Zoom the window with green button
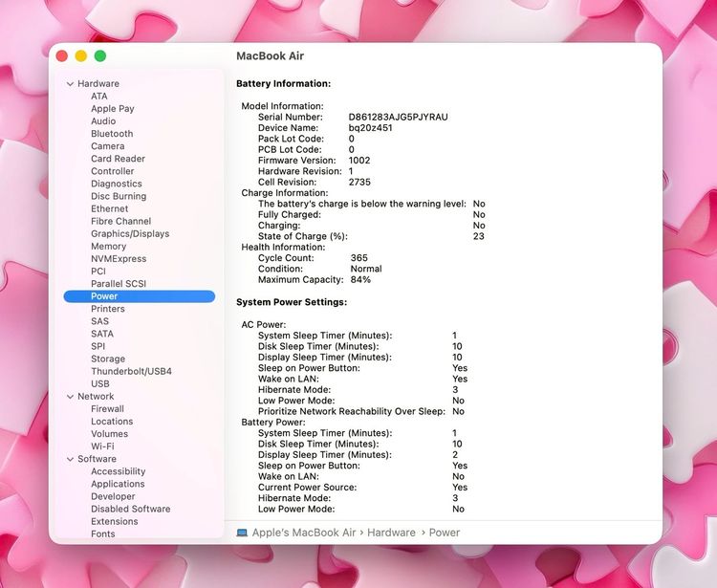The width and height of the screenshot is (717, 588). coord(100,55)
